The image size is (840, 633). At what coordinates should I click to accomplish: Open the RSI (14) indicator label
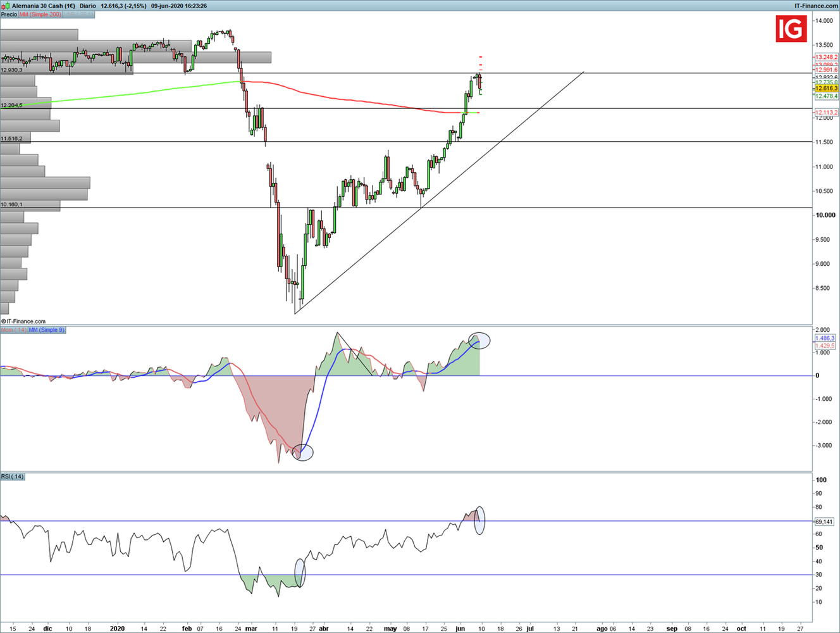tap(13, 476)
